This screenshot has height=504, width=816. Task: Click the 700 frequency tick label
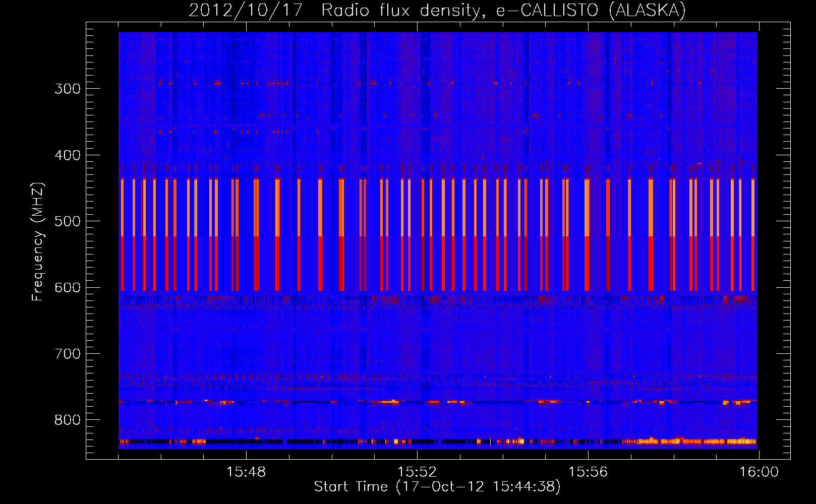(x=68, y=354)
